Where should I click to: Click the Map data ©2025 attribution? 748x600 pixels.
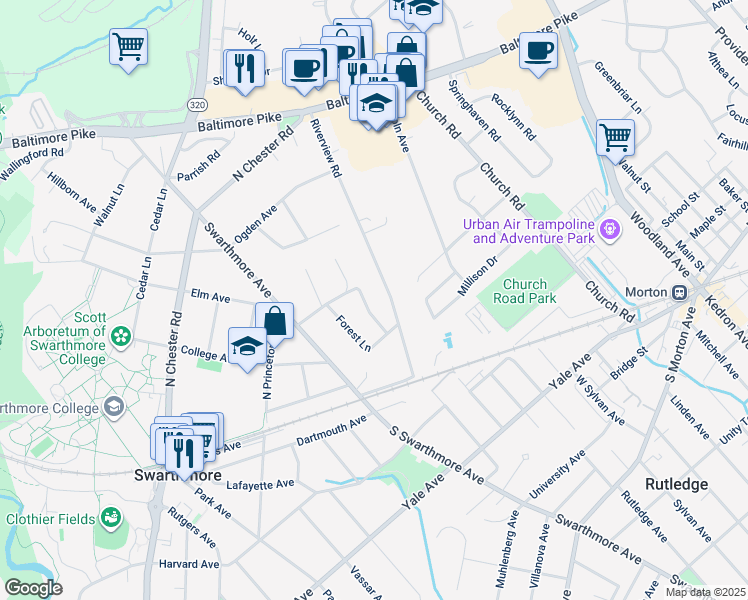706,592
